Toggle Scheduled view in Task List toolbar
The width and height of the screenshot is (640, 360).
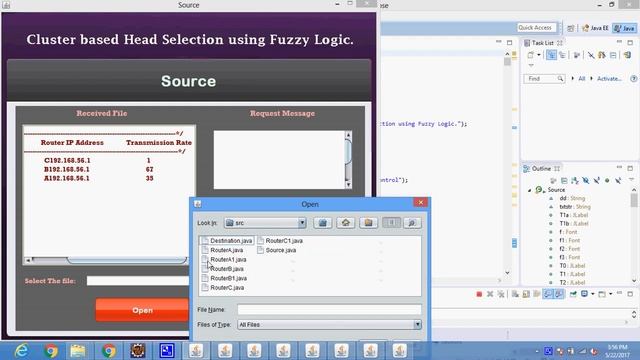tap(563, 55)
